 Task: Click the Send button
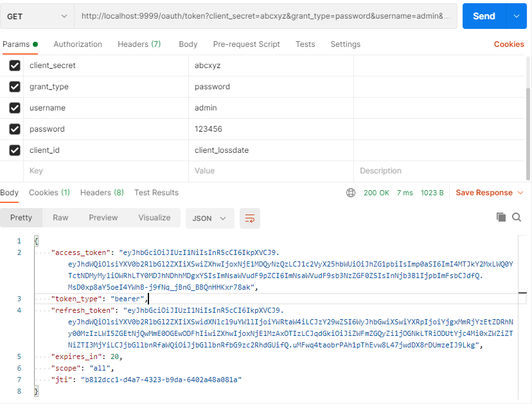[x=484, y=16]
